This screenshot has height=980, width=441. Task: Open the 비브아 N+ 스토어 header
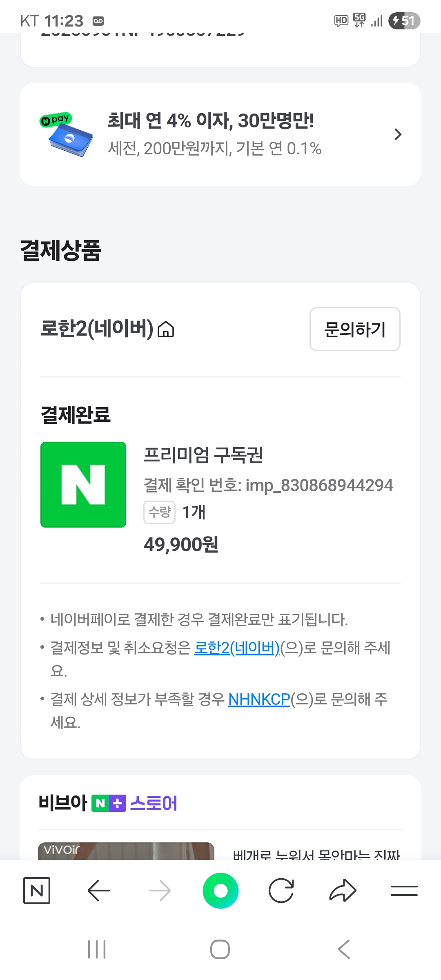pos(108,803)
